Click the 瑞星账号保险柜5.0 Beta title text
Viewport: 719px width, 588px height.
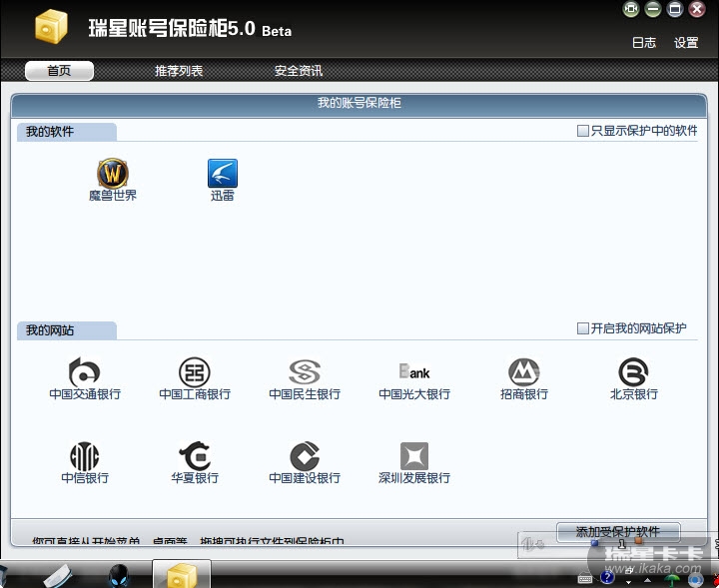(x=190, y=28)
